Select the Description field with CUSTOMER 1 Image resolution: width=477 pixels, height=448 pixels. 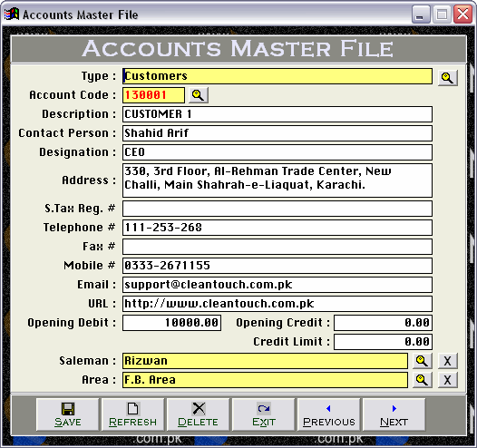[x=277, y=114]
